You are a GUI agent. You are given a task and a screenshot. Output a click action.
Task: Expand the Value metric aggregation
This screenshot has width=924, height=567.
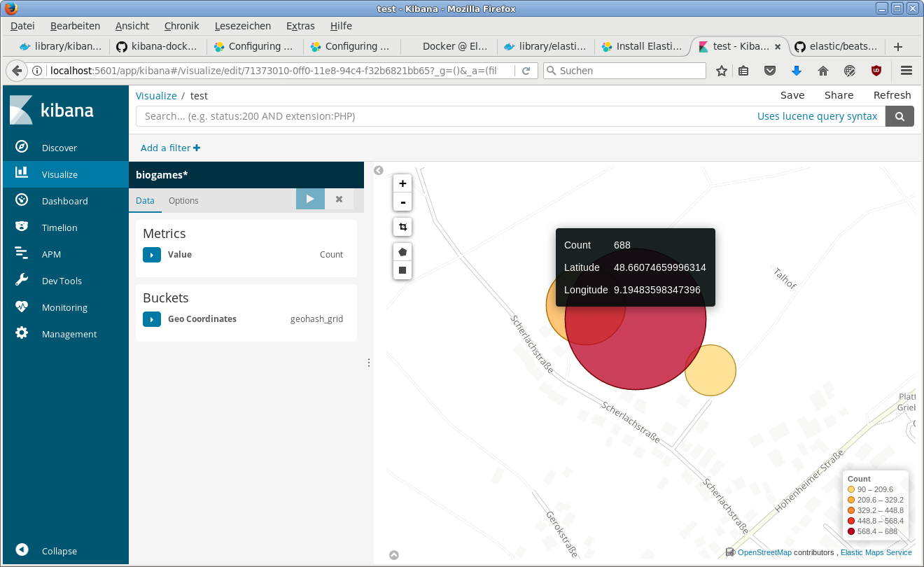pos(152,255)
